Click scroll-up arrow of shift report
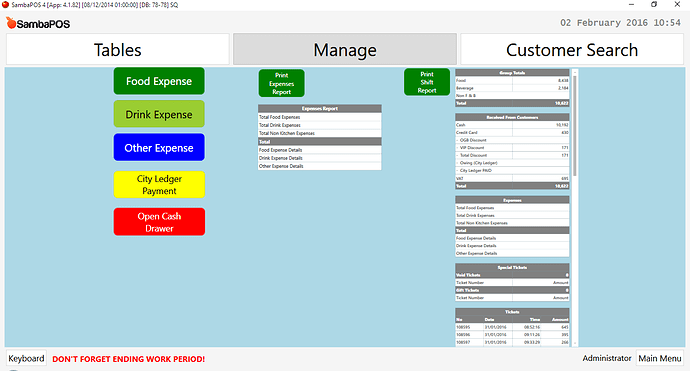This screenshot has height=371, width=690. tap(575, 72)
